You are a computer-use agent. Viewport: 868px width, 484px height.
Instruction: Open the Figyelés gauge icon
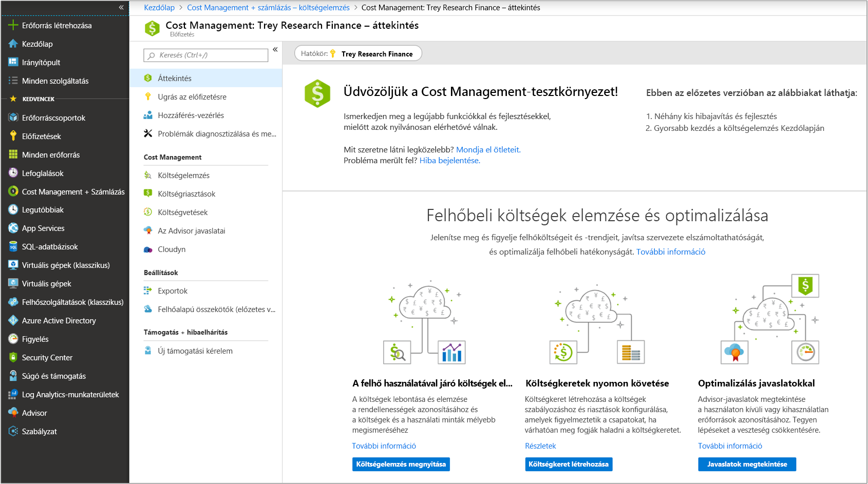click(x=13, y=339)
